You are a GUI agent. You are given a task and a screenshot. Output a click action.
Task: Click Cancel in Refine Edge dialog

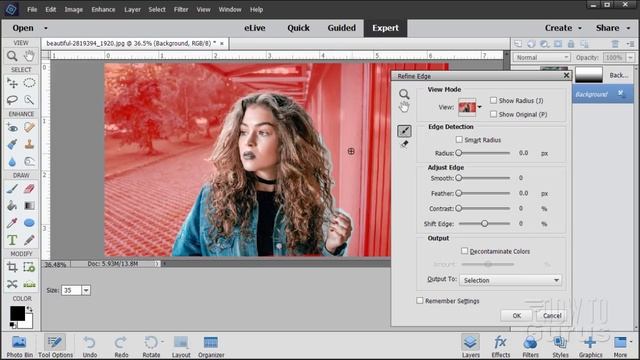(x=552, y=316)
